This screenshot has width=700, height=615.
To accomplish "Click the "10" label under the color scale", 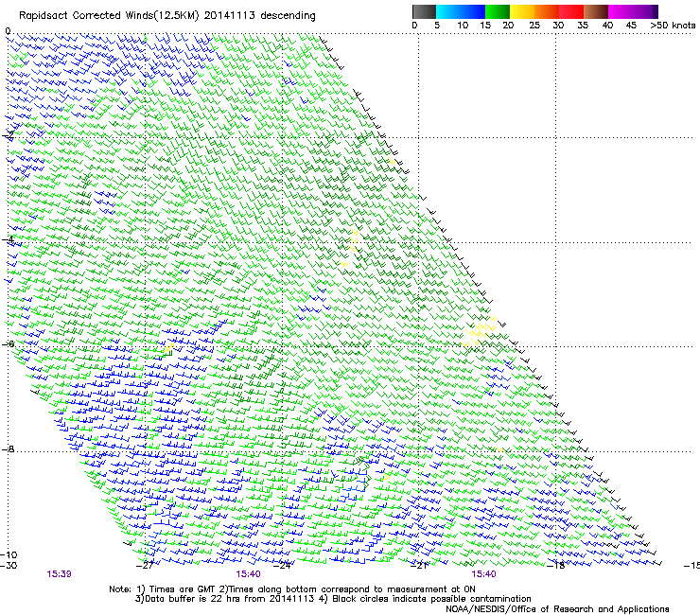I will 463,26.
